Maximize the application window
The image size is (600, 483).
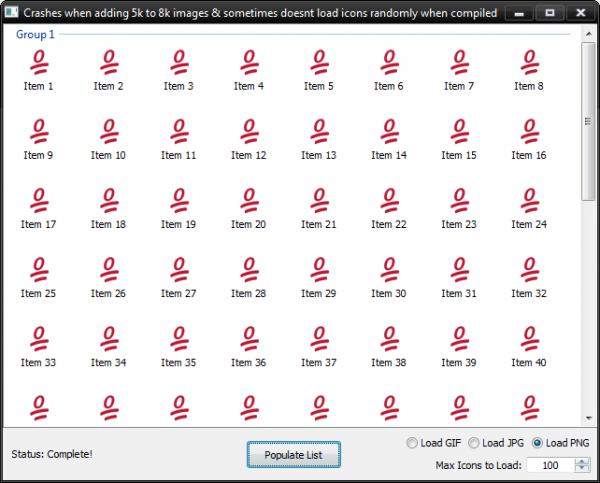pos(550,13)
